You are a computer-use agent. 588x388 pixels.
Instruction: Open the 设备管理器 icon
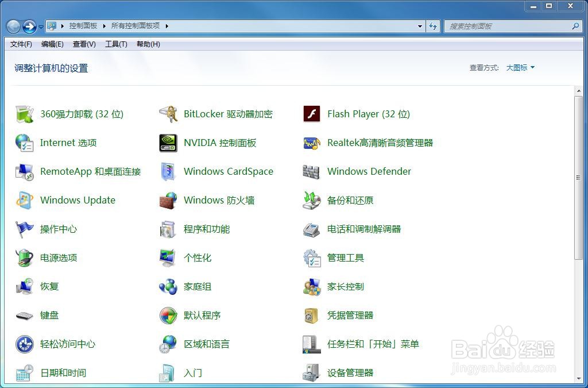(312, 373)
